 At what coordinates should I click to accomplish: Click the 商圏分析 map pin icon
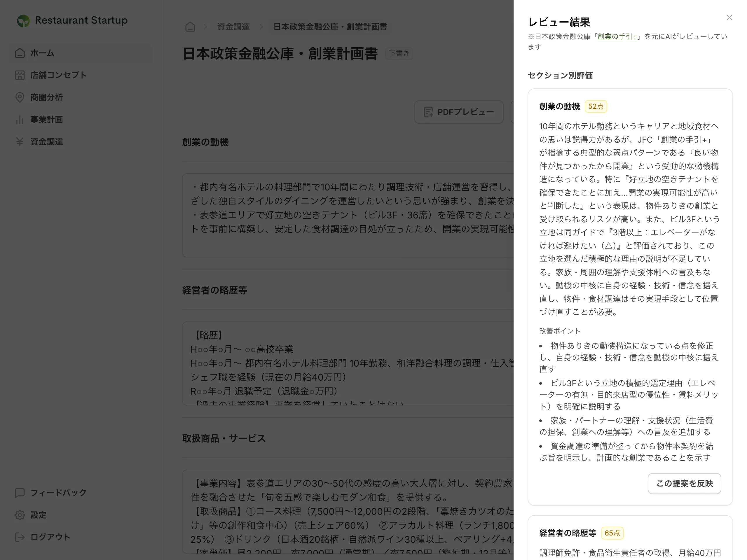click(20, 97)
